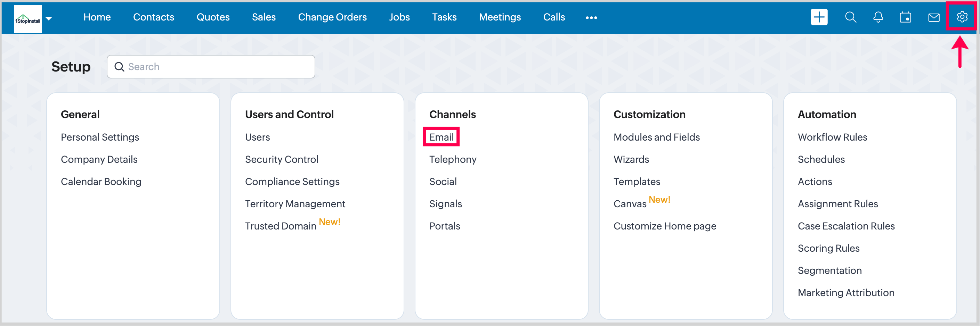Open Workflow Rules under Automation
Image resolution: width=980 pixels, height=326 pixels.
832,137
